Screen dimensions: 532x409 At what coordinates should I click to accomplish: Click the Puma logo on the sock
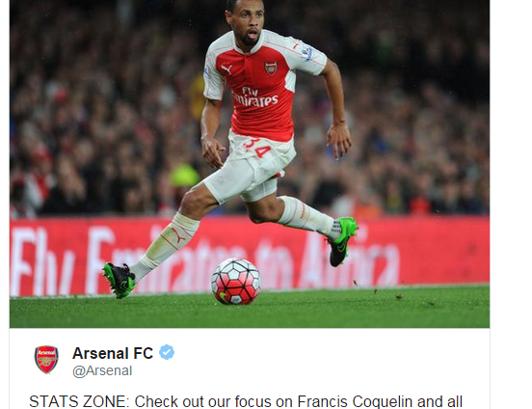[x=177, y=234]
